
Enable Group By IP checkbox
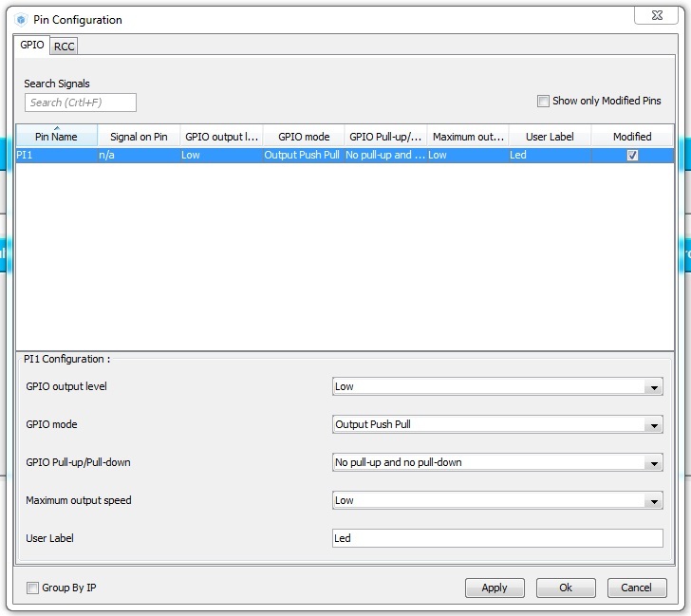(x=32, y=588)
